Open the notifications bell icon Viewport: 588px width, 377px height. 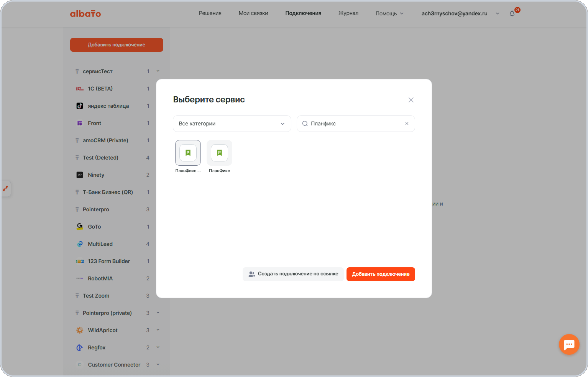point(512,13)
